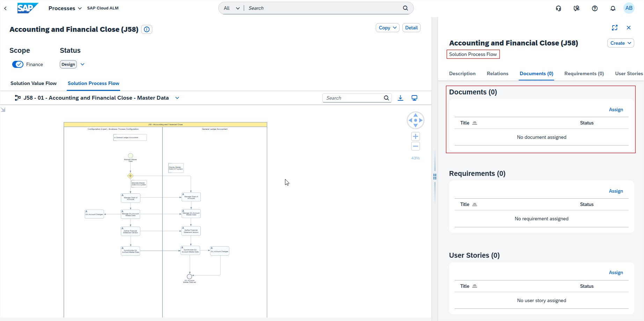Click Assign in Requirements section
The width and height of the screenshot is (644, 321).
616,191
